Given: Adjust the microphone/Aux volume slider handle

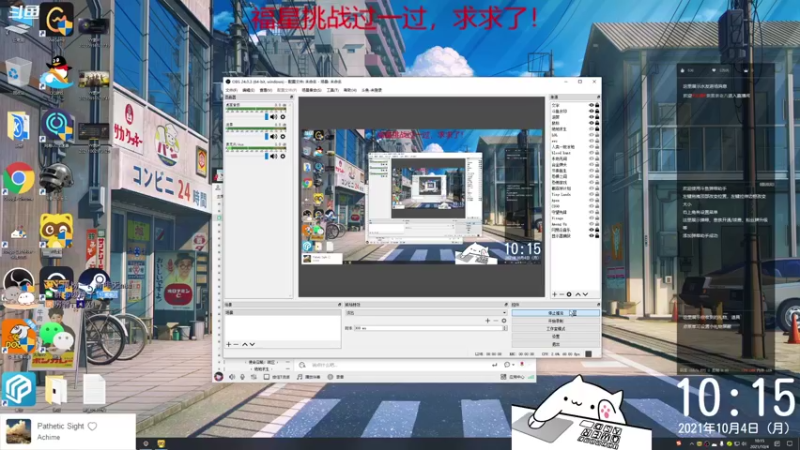Looking at the screenshot, I should 266,156.
